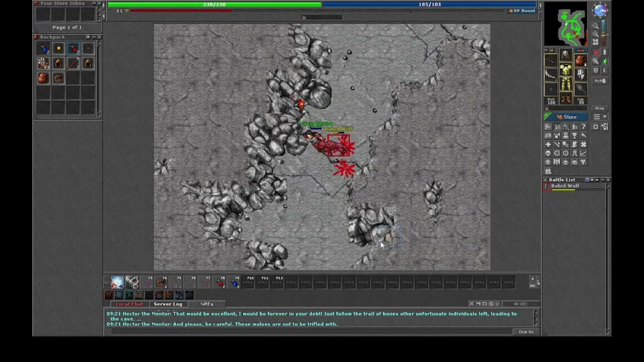
Task: Switch to the Local Chat tab
Action: pyautogui.click(x=129, y=304)
